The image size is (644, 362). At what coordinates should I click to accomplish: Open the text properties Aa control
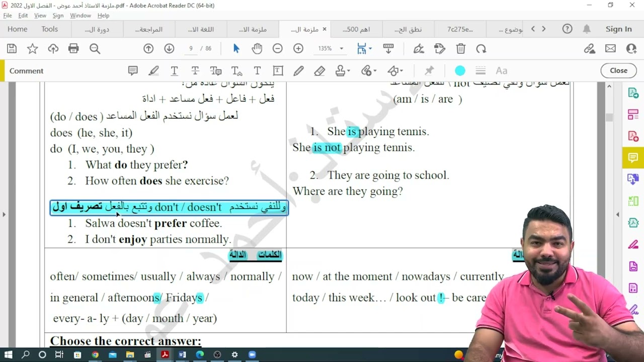click(x=502, y=71)
